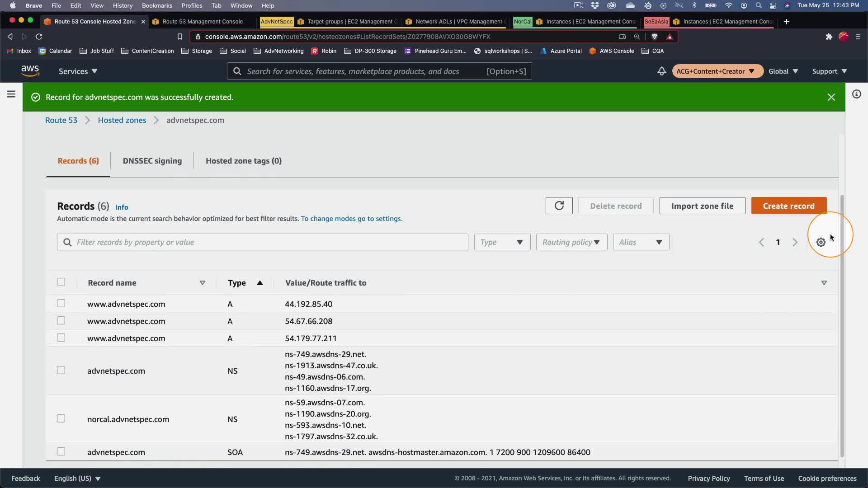The height and width of the screenshot is (488, 868).
Task: Expand the Routing policy filter dropdown
Action: point(571,242)
